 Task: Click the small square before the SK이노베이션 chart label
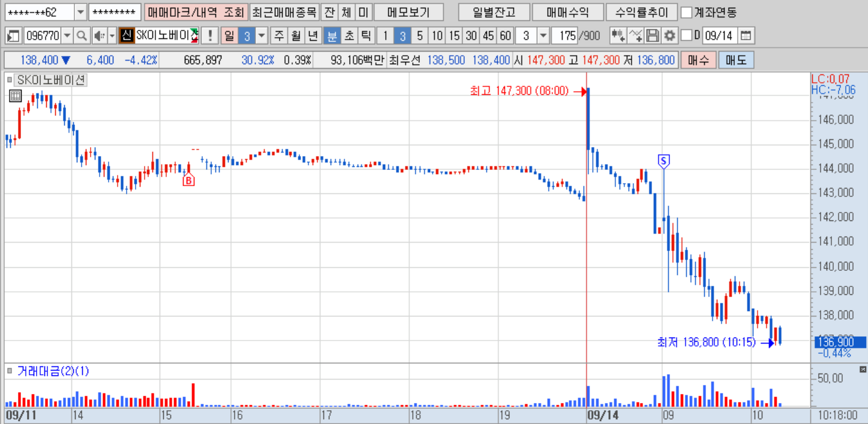(9, 79)
